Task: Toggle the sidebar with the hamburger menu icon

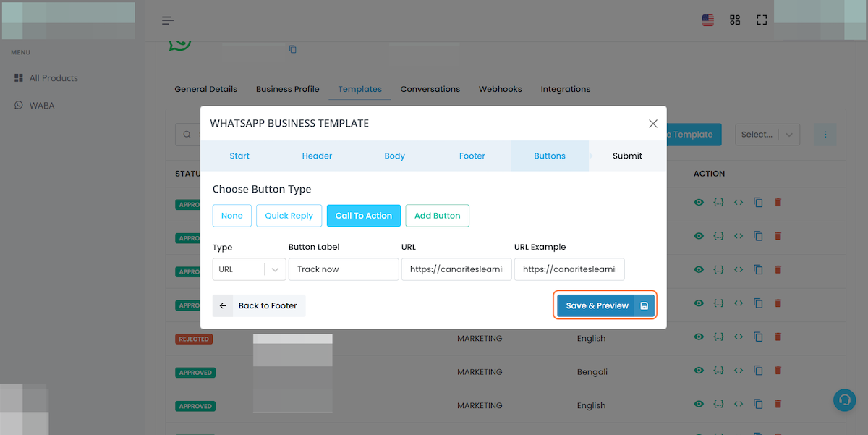Action: tap(168, 20)
